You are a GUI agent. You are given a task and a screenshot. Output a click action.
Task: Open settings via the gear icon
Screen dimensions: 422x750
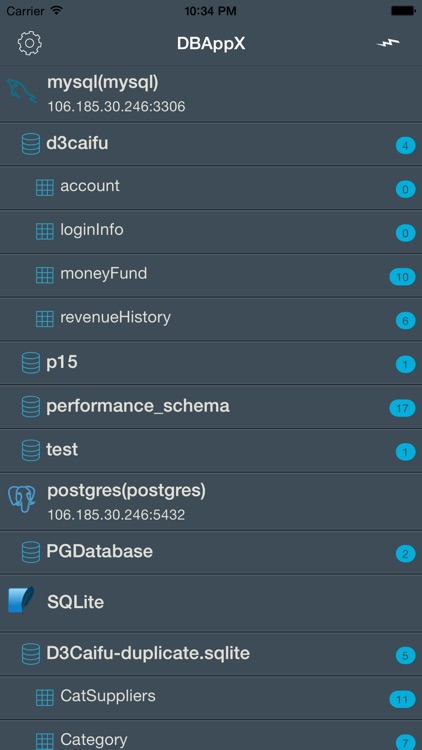[x=30, y=43]
